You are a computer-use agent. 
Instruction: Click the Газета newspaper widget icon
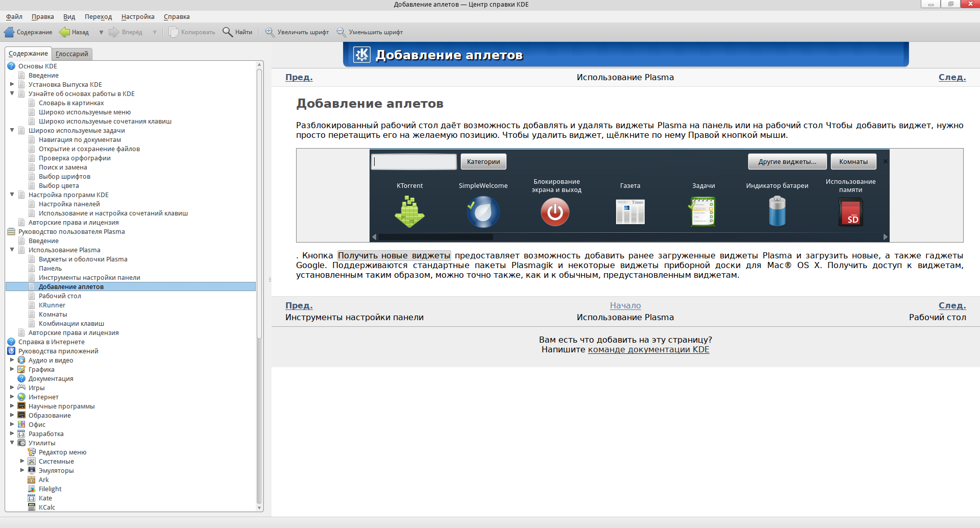[x=630, y=212]
